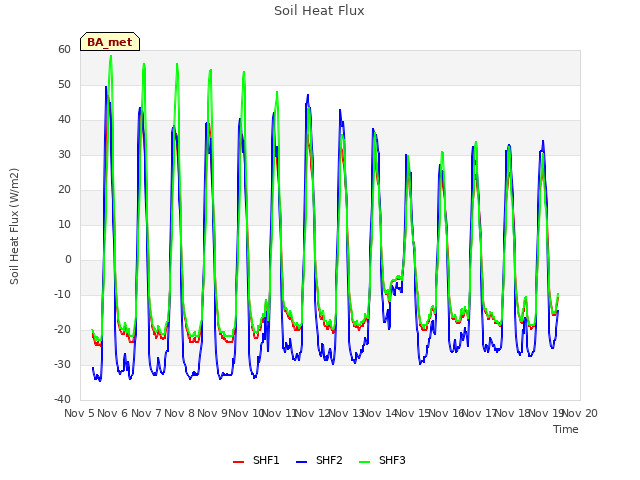Image resolution: width=640 pixels, height=480 pixels.
Task: Click the 10 y-axis tick label
Action: click(x=64, y=224)
